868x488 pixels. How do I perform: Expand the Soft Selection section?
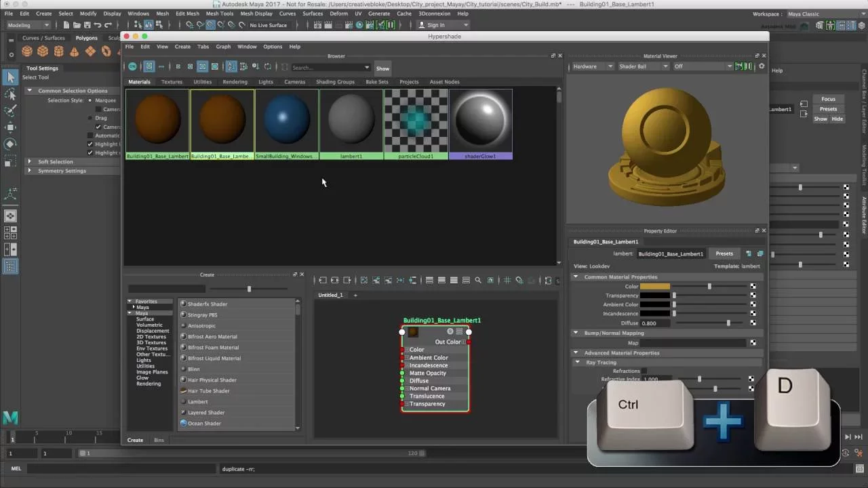[x=29, y=162]
